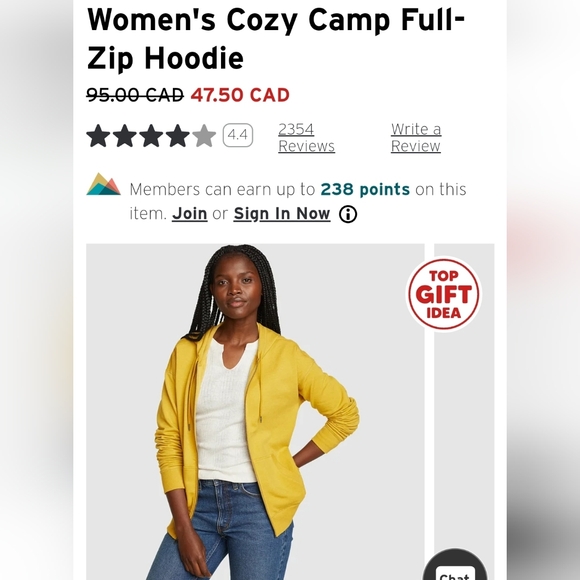Click the fourth rating star
This screenshot has height=580, width=580.
coord(178,136)
